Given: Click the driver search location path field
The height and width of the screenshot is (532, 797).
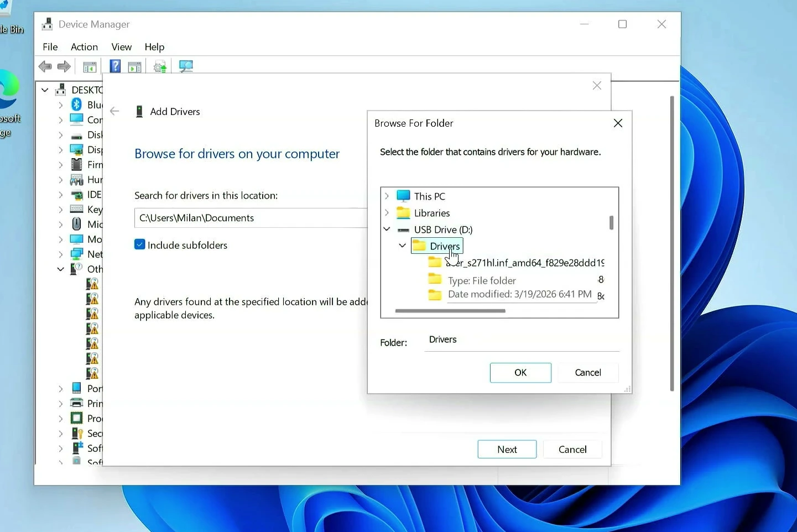Looking at the screenshot, I should (x=251, y=218).
